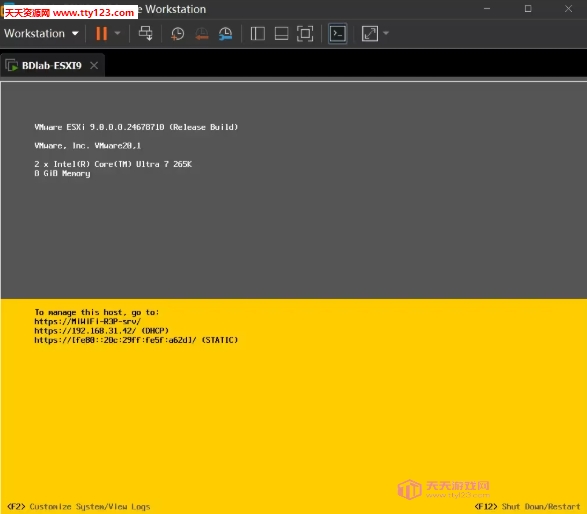Switch to console view
Viewport: 587px width, 514px height.
[x=338, y=34]
